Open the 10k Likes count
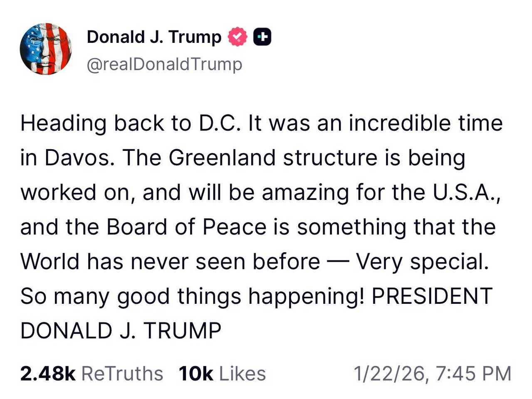 (x=222, y=373)
